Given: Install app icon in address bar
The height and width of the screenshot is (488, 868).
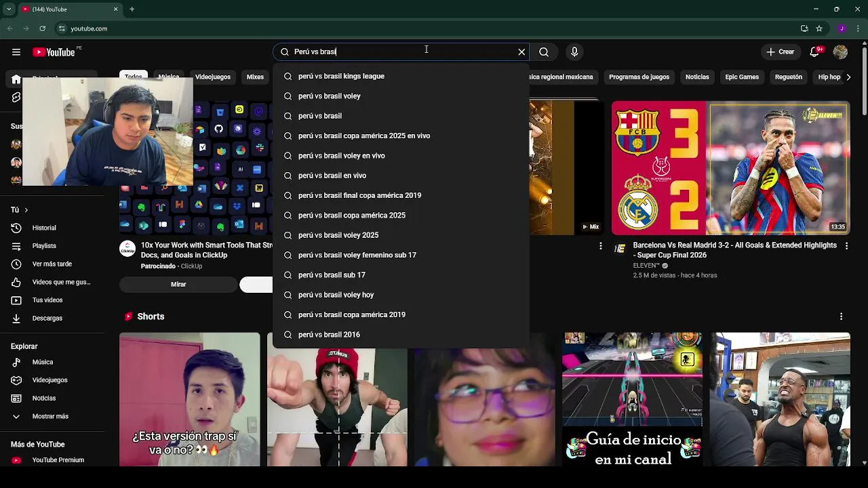Looking at the screenshot, I should (804, 28).
